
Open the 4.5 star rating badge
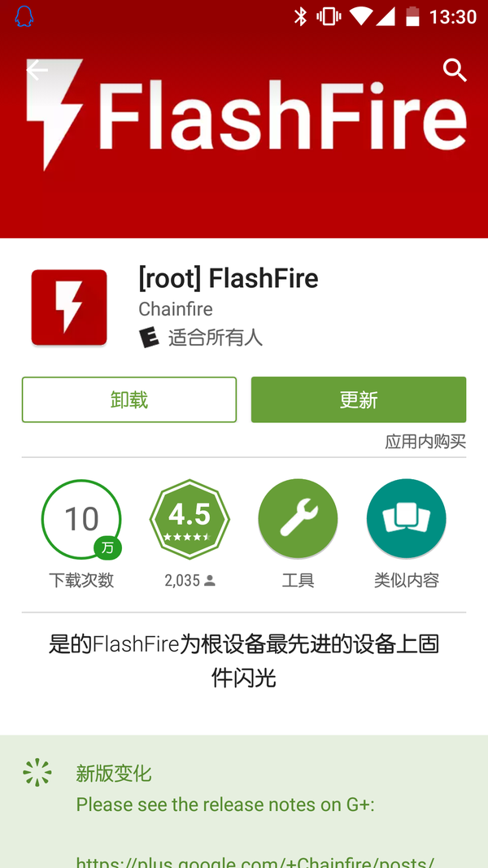tap(190, 519)
